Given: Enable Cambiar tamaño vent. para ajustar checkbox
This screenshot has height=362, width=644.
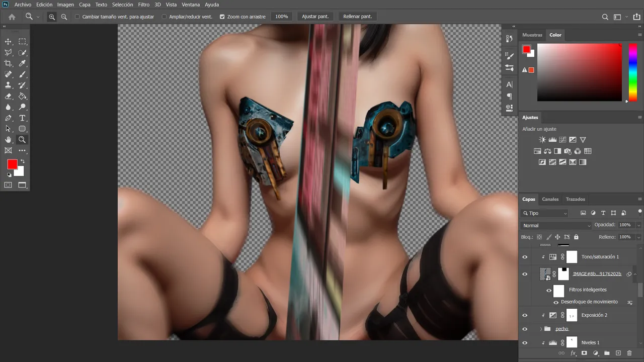Looking at the screenshot, I should click(x=77, y=17).
